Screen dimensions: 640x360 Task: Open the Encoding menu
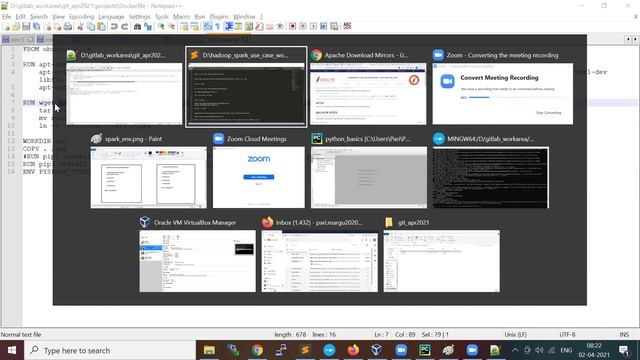[x=82, y=17]
